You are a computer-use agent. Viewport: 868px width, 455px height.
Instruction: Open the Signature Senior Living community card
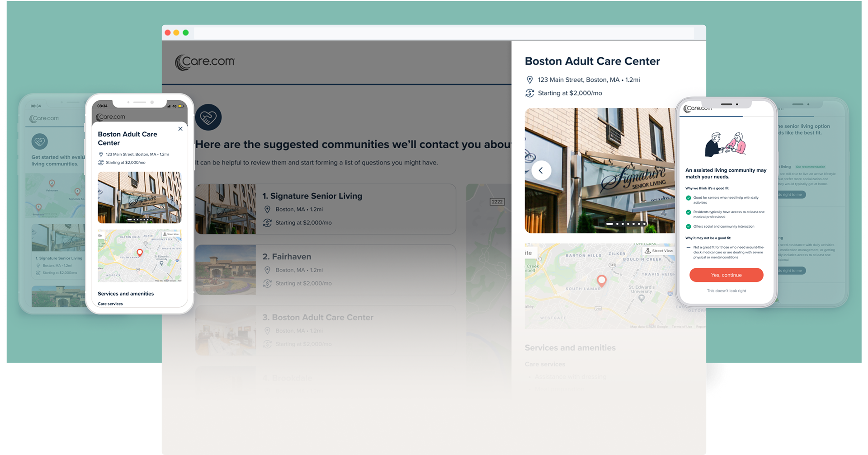[x=325, y=209]
